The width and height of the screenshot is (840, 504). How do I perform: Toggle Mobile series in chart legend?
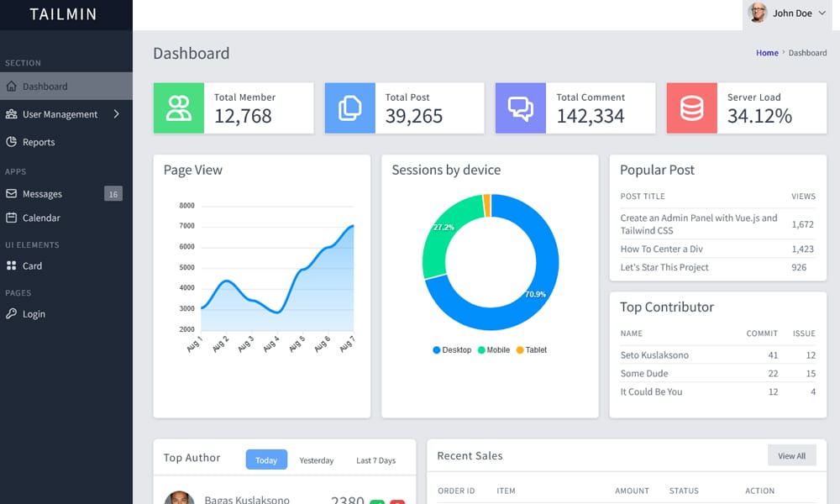pyautogui.click(x=493, y=350)
